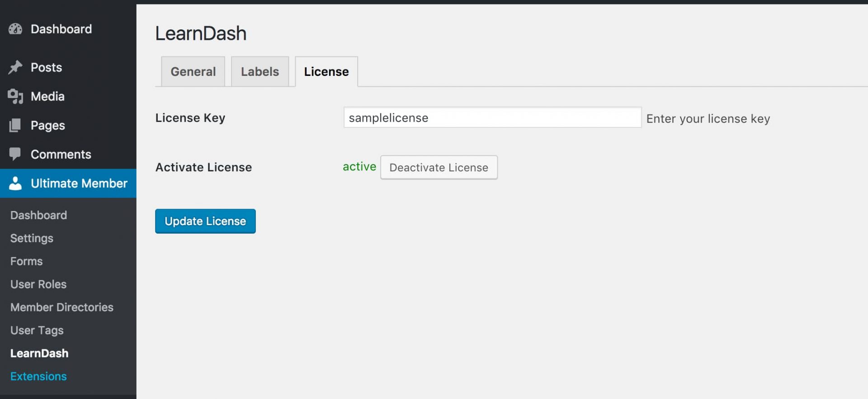Screen dimensions: 868x399
Task: Click the Dashboard gauge icon
Action: [x=15, y=29]
